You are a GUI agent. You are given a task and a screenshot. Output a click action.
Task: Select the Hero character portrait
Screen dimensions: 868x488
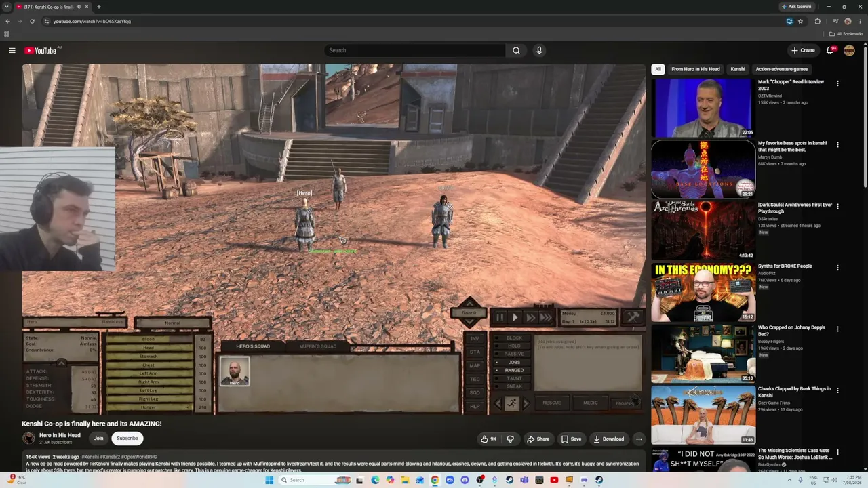click(235, 371)
